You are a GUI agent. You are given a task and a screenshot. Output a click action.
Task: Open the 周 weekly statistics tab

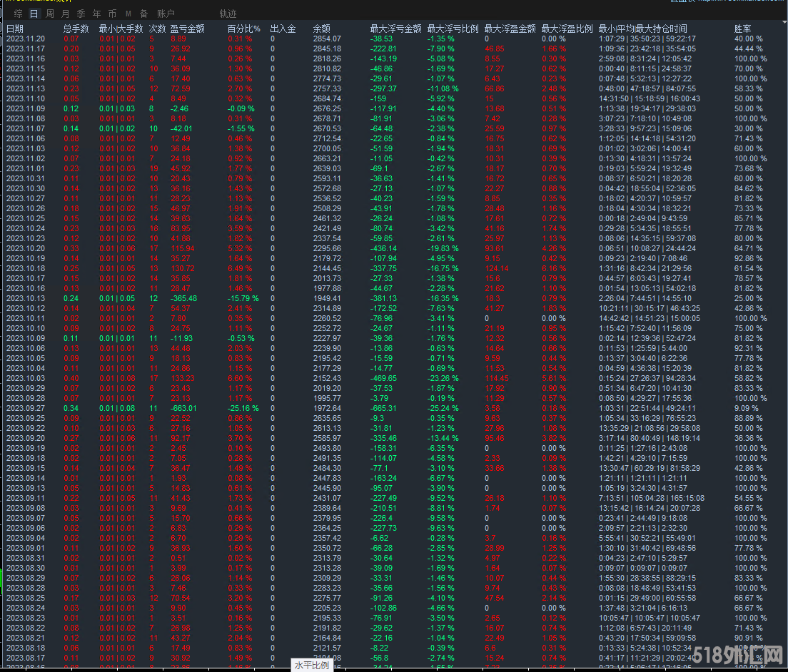49,14
